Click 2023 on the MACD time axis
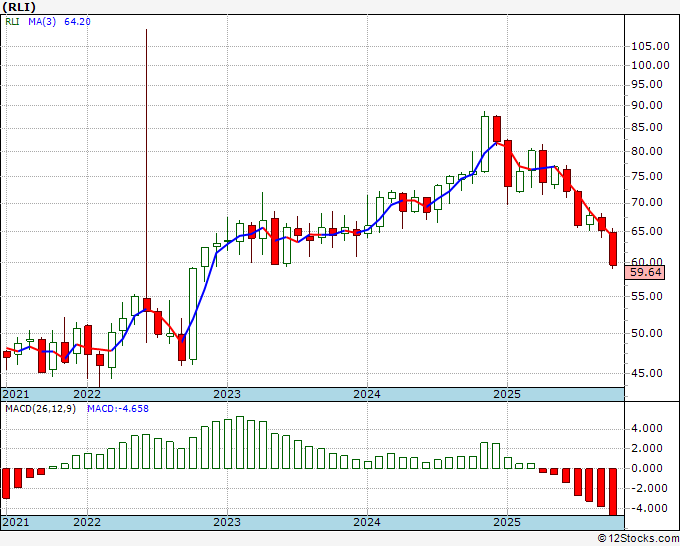 click(x=227, y=522)
